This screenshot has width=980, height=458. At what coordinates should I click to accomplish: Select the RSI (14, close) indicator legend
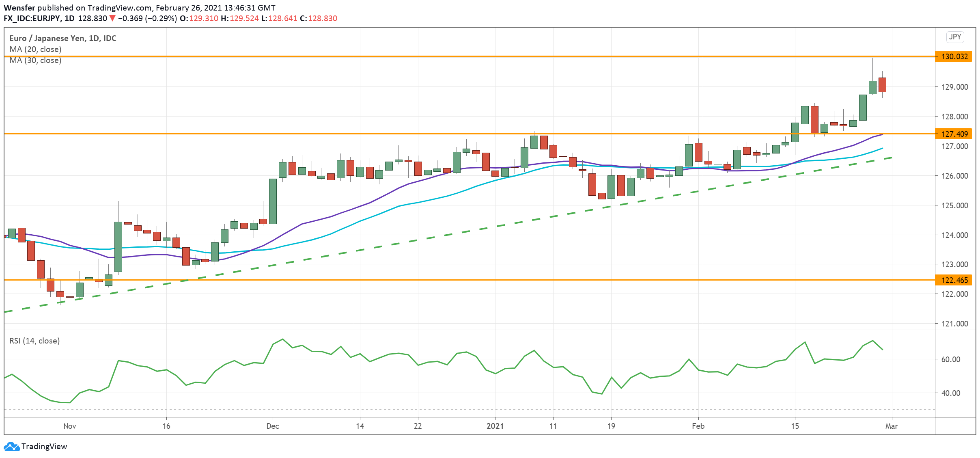pyautogui.click(x=34, y=341)
